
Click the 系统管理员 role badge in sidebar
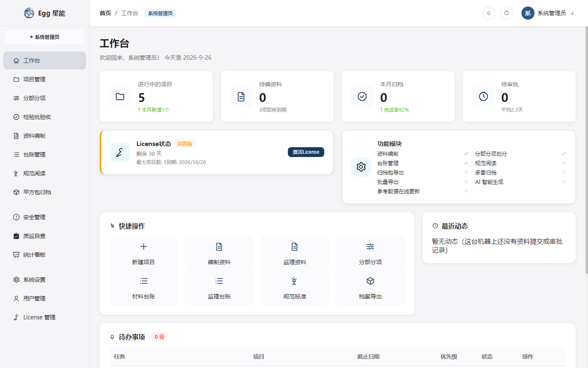(45, 37)
